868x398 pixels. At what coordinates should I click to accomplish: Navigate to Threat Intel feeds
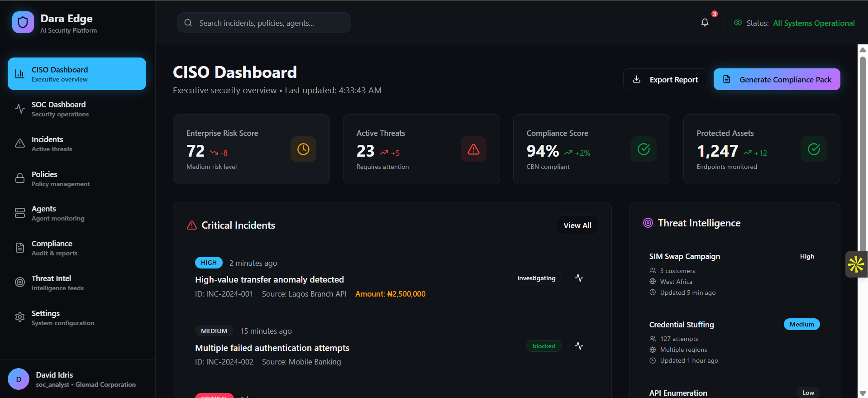point(77,283)
